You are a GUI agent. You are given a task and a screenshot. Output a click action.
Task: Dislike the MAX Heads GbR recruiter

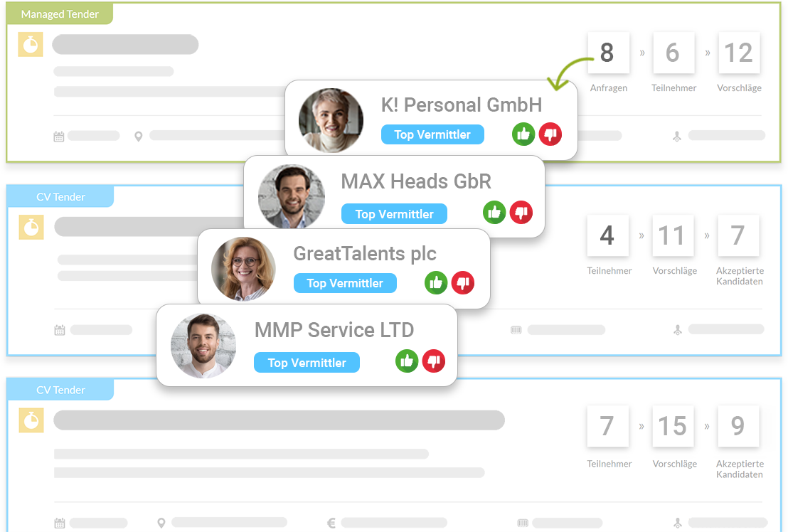pyautogui.click(x=521, y=212)
